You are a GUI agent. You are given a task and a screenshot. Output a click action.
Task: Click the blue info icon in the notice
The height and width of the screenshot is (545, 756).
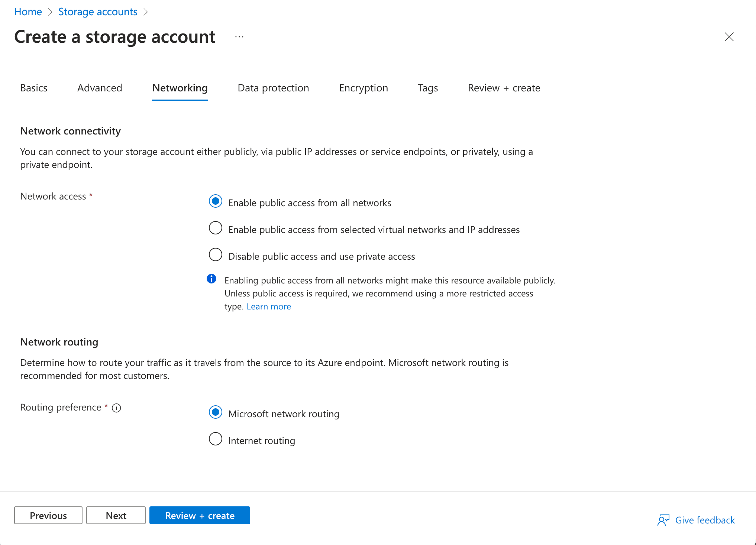click(211, 279)
